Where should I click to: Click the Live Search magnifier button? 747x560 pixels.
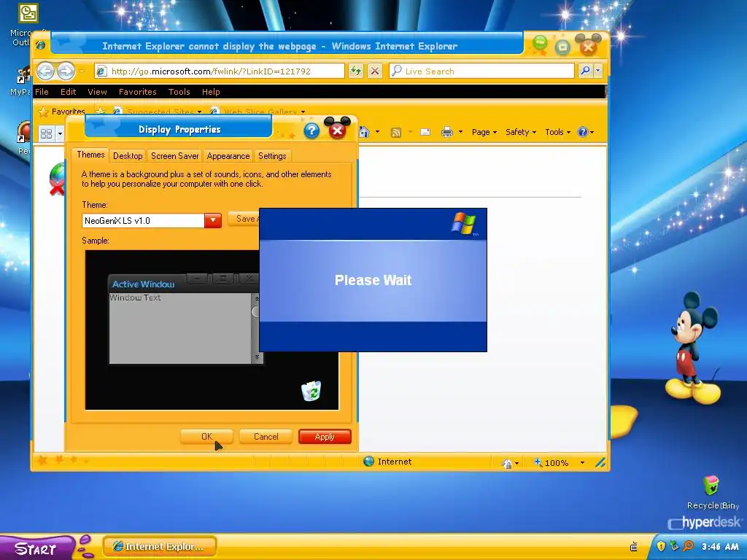585,71
